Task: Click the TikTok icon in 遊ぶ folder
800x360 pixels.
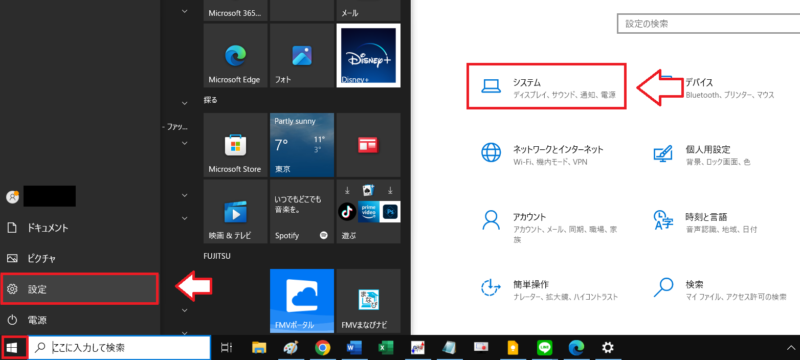Action: [347, 211]
